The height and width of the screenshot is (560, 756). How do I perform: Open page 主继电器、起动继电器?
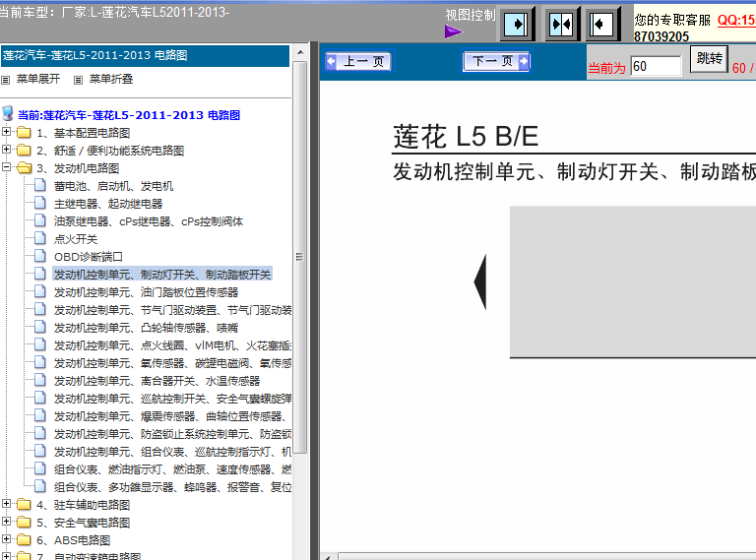pyautogui.click(x=108, y=204)
